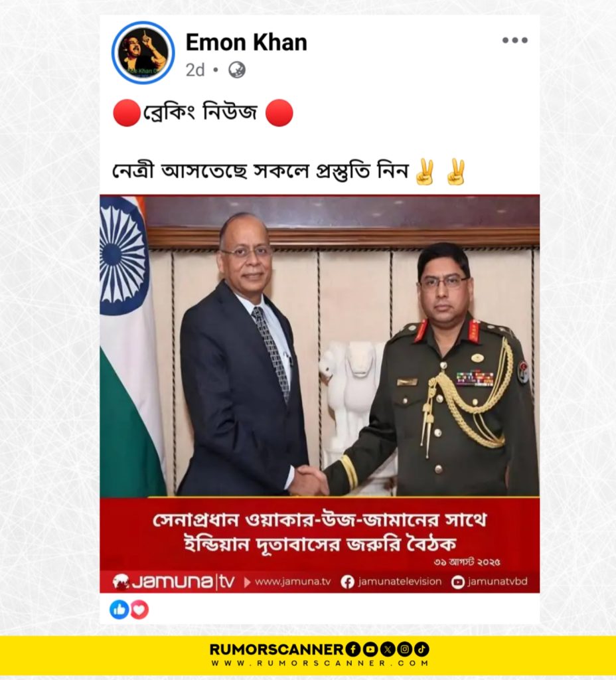
Task: Open the three-dot post options menu
Action: (x=514, y=41)
